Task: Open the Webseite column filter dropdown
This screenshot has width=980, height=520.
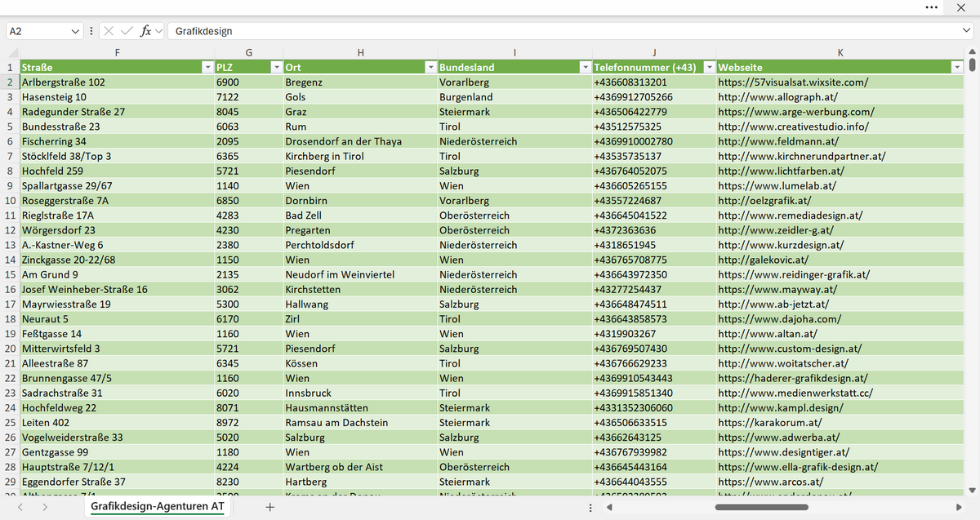Action: coord(957,67)
